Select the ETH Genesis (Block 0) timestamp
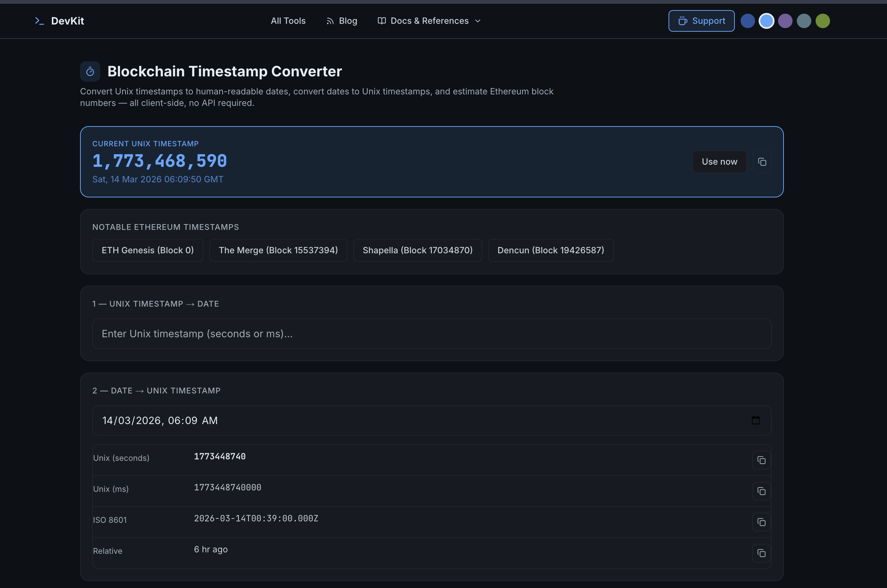887x588 pixels. coord(147,250)
